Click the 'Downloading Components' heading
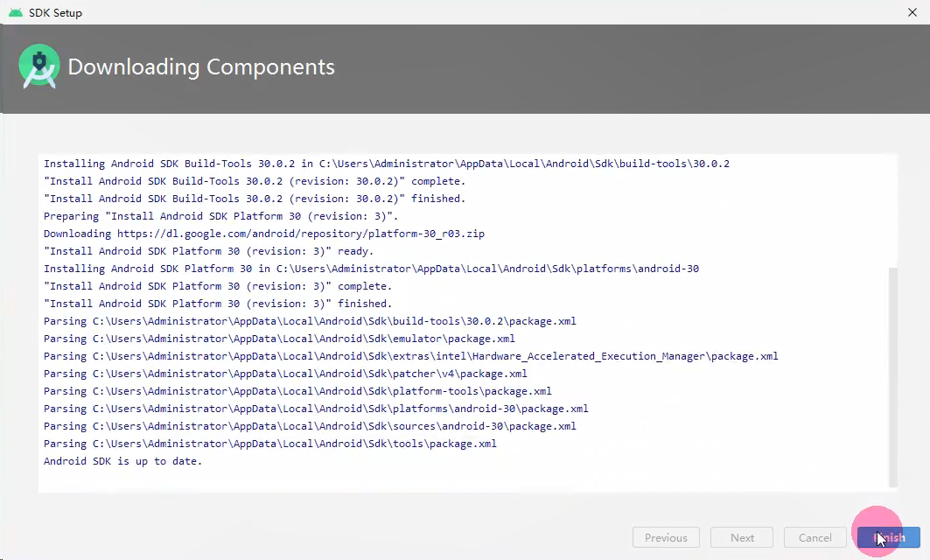 (201, 67)
